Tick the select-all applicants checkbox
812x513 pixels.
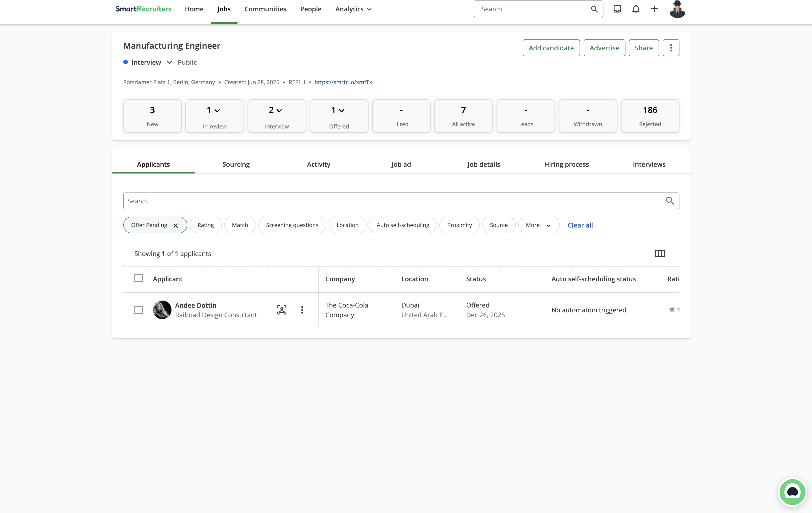tap(138, 279)
